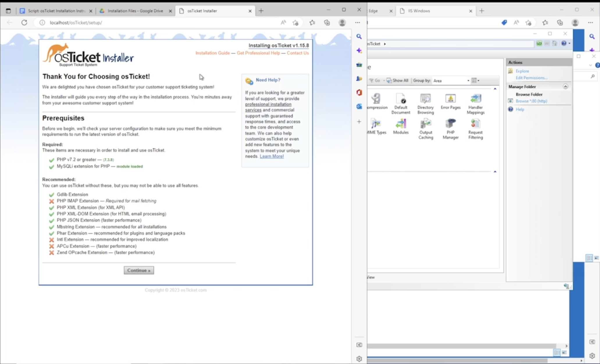The width and height of the screenshot is (600, 364).
Task: Click the Need Help? heading
Action: 268,80
